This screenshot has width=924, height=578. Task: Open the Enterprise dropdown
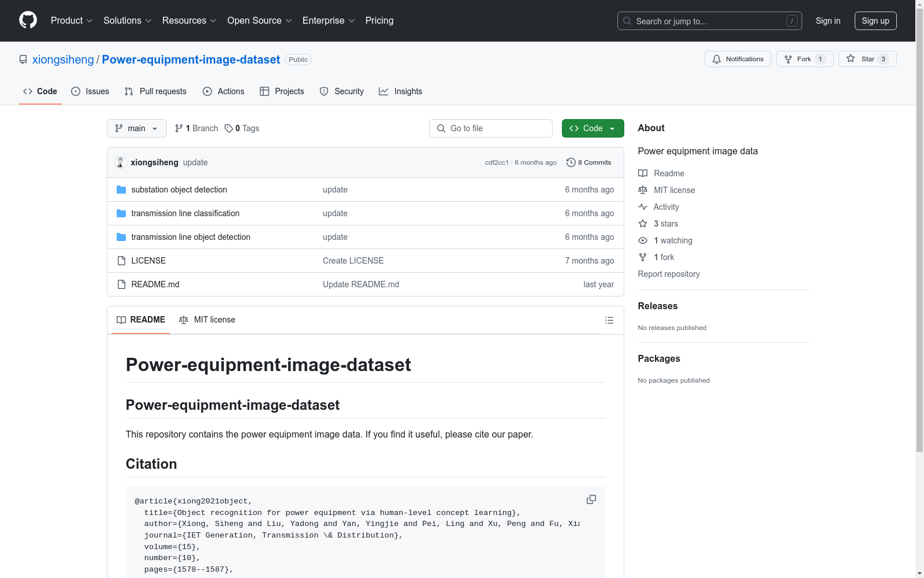tap(329, 20)
